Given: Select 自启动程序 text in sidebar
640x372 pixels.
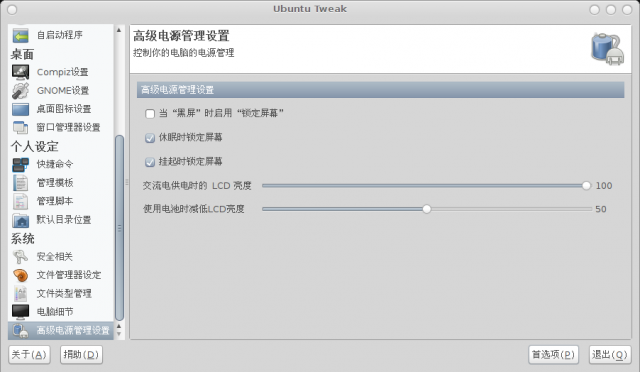Looking at the screenshot, I should 60,35.
